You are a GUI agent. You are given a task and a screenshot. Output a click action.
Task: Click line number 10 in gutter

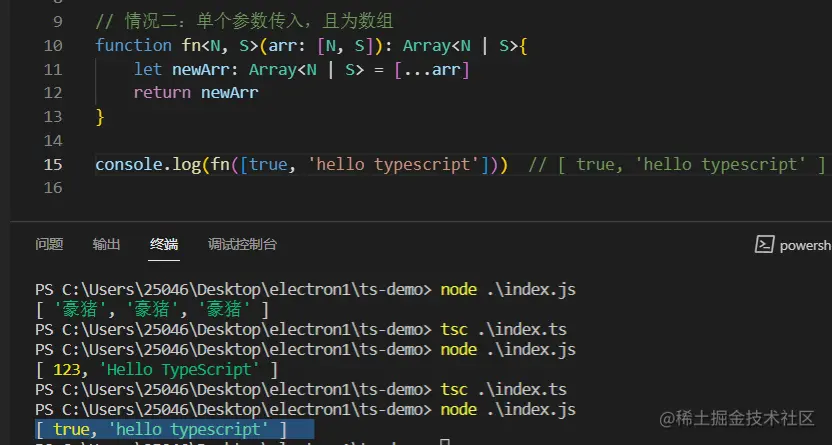(x=53, y=46)
